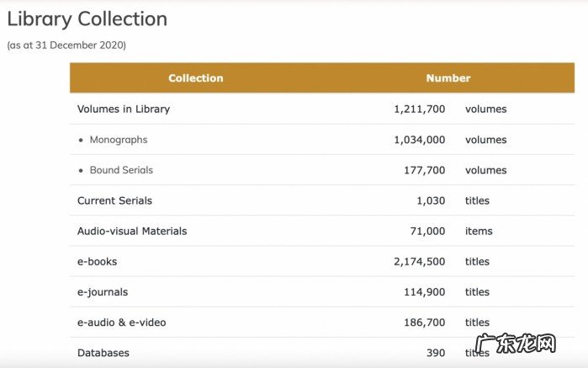The image size is (588, 368).
Task: Select the Current Serials row label
Action: 114,201
